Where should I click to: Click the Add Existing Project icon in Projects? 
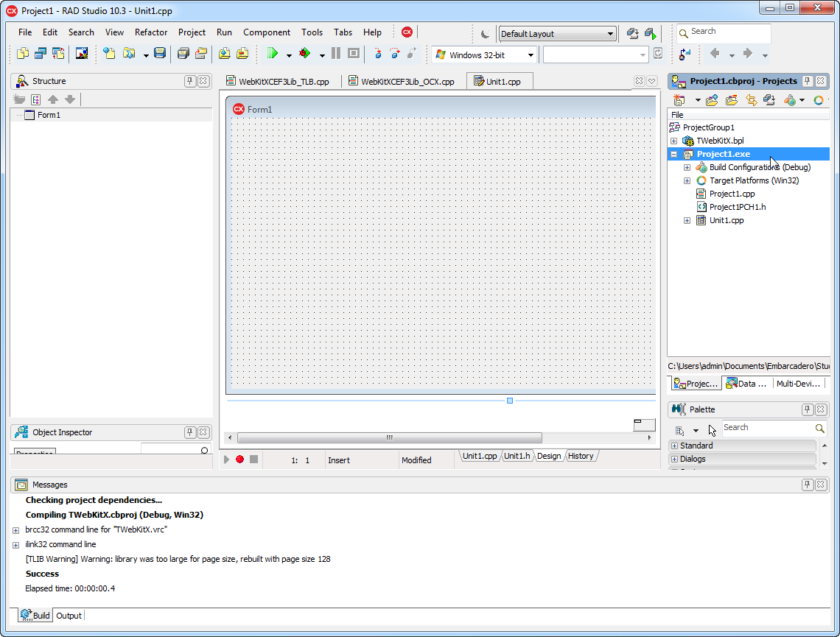tap(712, 100)
